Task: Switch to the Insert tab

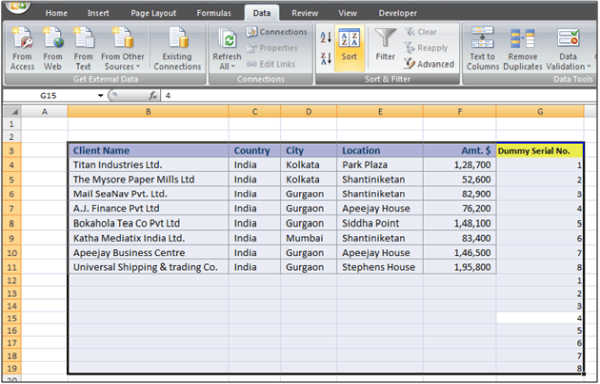Action: (x=98, y=13)
